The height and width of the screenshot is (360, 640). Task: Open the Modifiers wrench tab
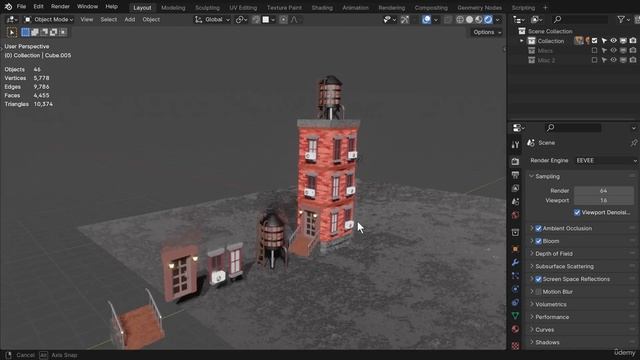click(515, 262)
